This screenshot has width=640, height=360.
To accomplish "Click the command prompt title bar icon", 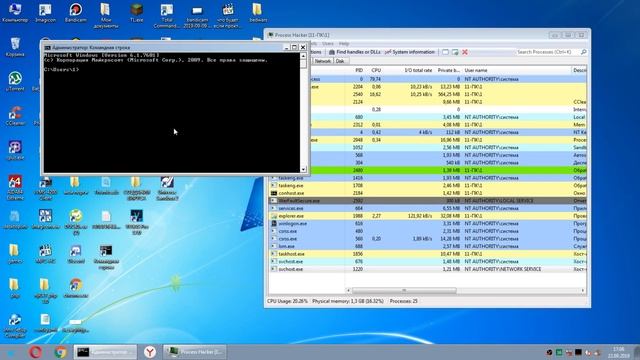I will tap(47, 47).
